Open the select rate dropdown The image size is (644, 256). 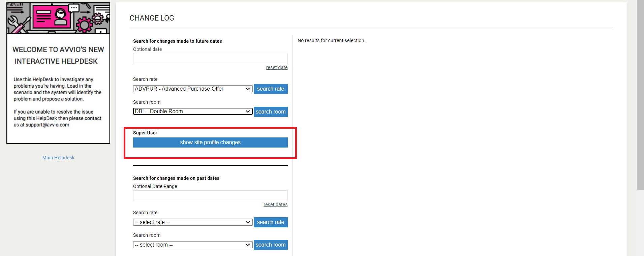coord(193,222)
